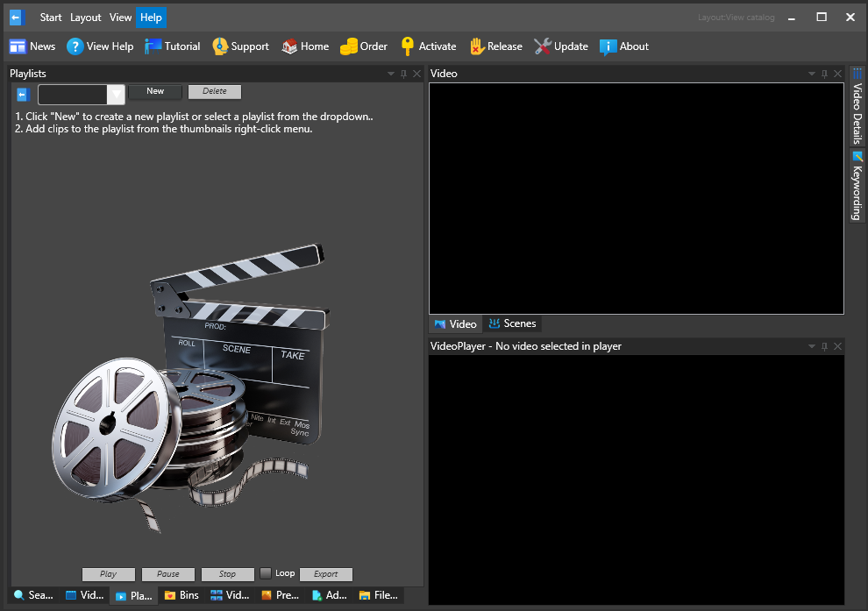Switch to the Bins tab
868x611 pixels.
coord(181,595)
